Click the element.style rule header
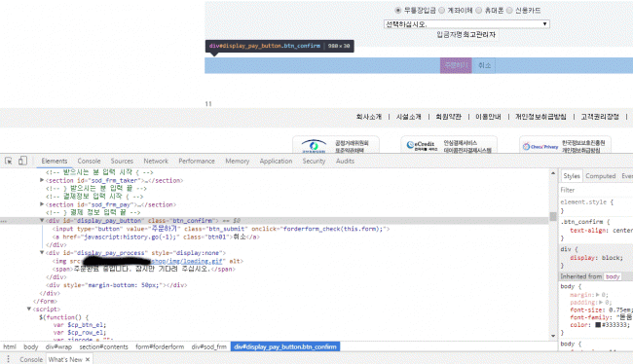The height and width of the screenshot is (364, 633). click(x=586, y=201)
